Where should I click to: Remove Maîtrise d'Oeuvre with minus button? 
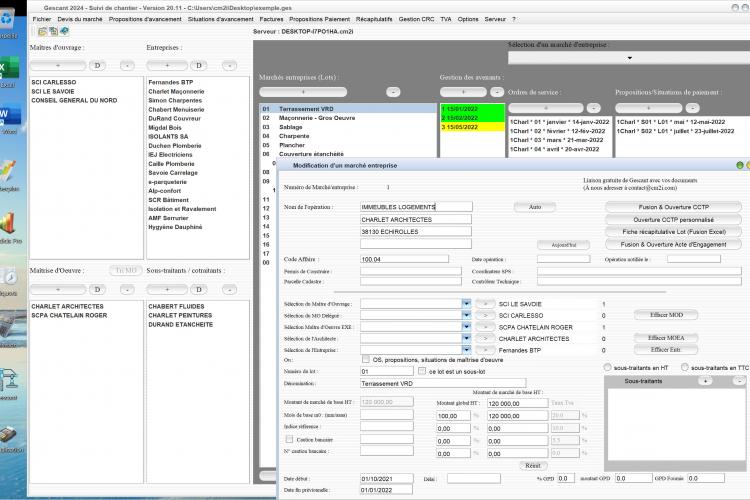pyautogui.click(x=127, y=289)
